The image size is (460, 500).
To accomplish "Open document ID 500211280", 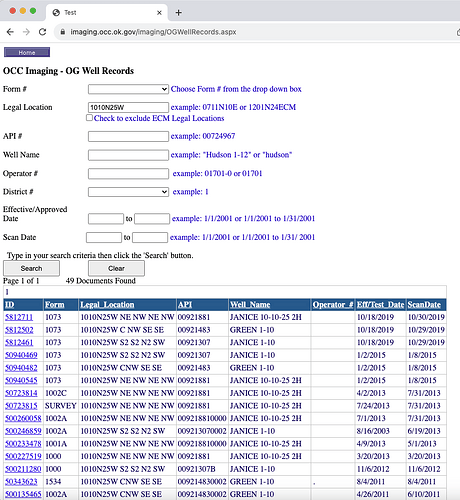I will click(x=23, y=469).
